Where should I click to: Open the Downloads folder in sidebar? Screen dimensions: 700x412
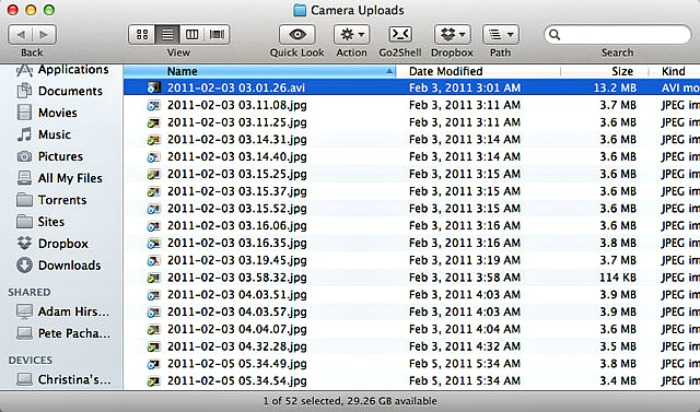(x=68, y=265)
